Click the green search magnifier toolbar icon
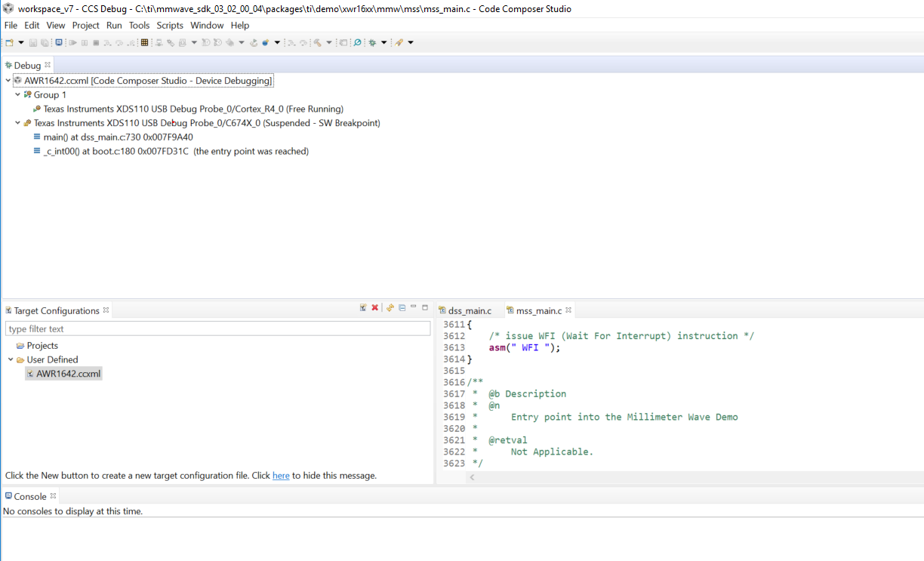 click(x=357, y=42)
